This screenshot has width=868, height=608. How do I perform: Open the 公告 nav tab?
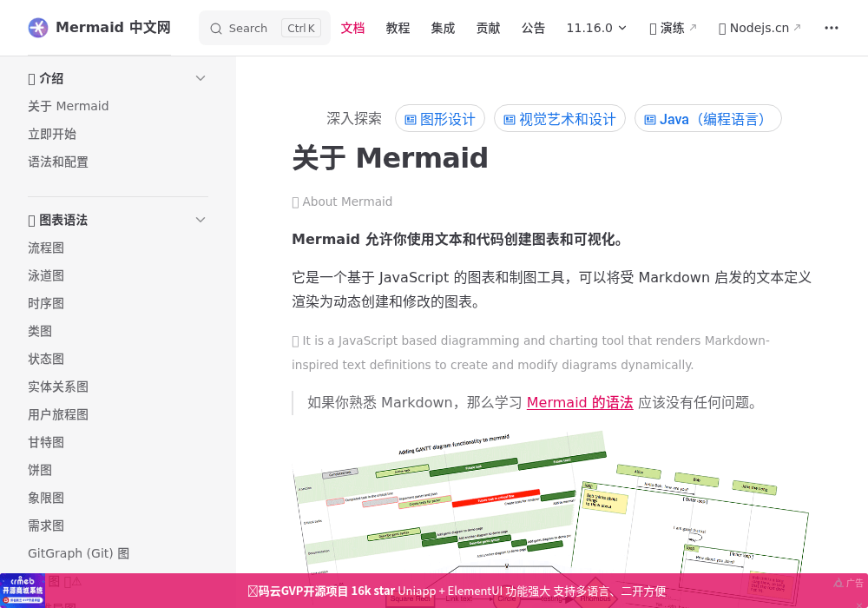pos(533,28)
